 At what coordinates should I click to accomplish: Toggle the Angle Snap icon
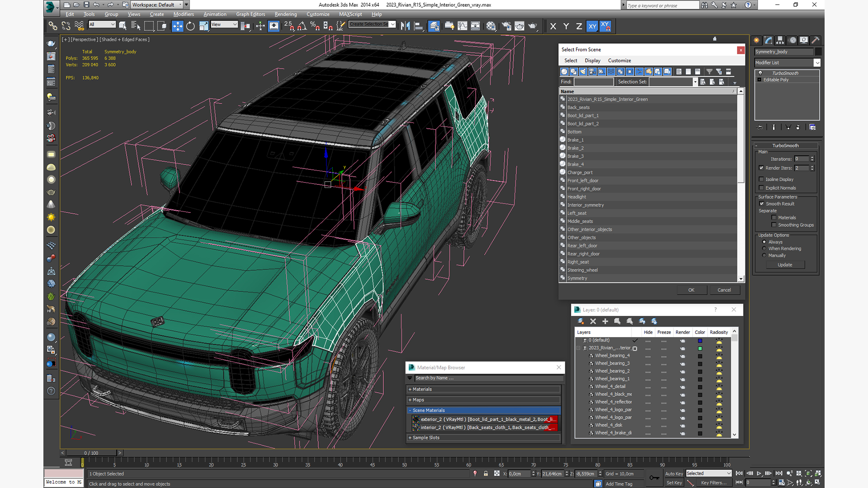click(302, 26)
